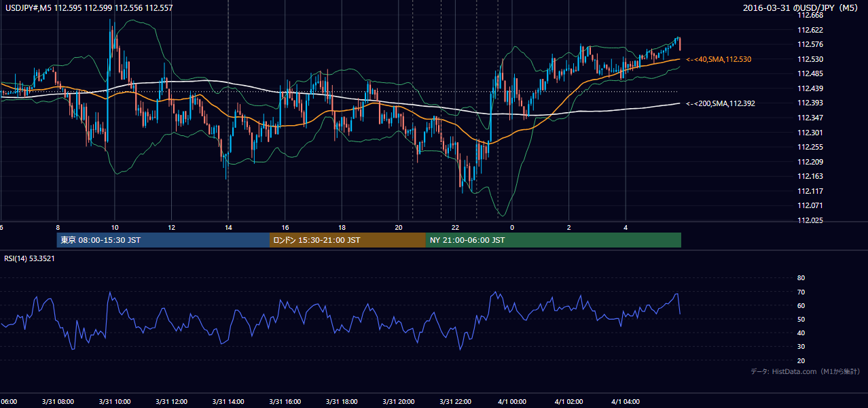
Task: Click hour tick 16 under the price chart
Action: coord(285,227)
